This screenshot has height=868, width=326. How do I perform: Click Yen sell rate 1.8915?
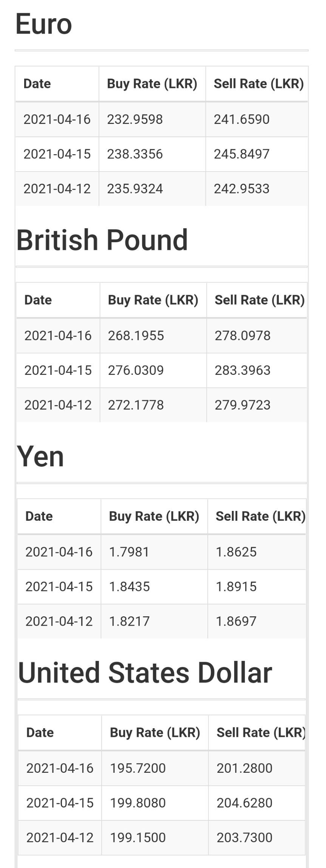[236, 587]
